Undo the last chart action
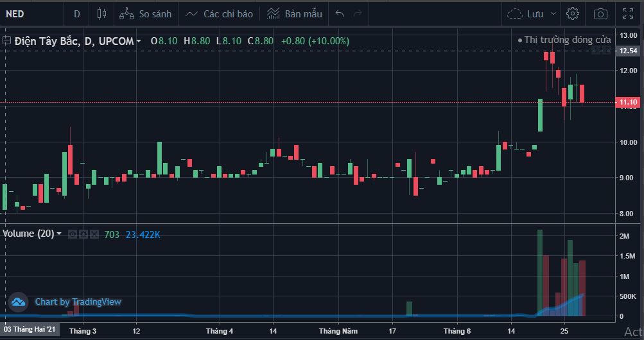The image size is (644, 340). (340, 13)
